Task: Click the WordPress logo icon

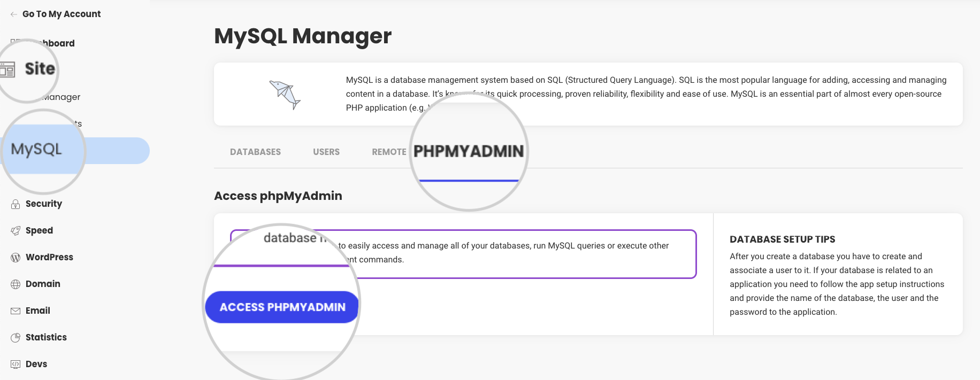Action: (x=16, y=257)
